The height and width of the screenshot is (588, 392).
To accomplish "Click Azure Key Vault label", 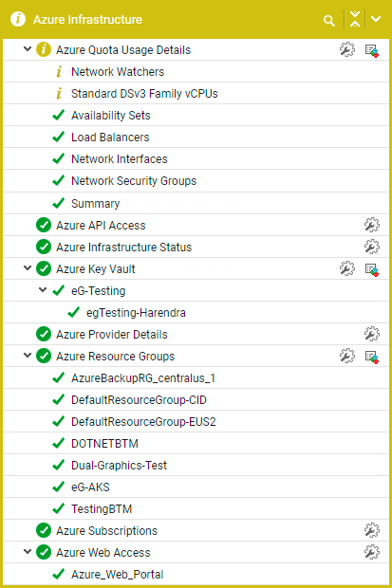I will tap(96, 269).
